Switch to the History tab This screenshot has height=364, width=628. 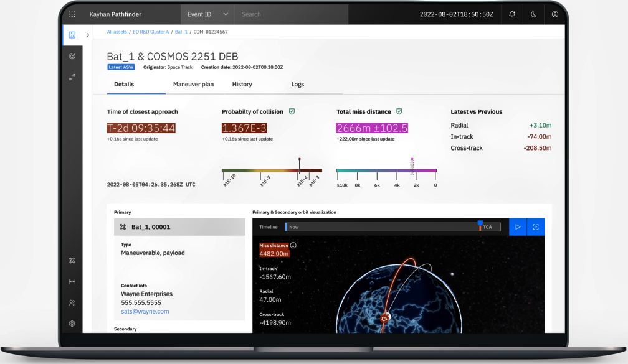click(x=242, y=84)
